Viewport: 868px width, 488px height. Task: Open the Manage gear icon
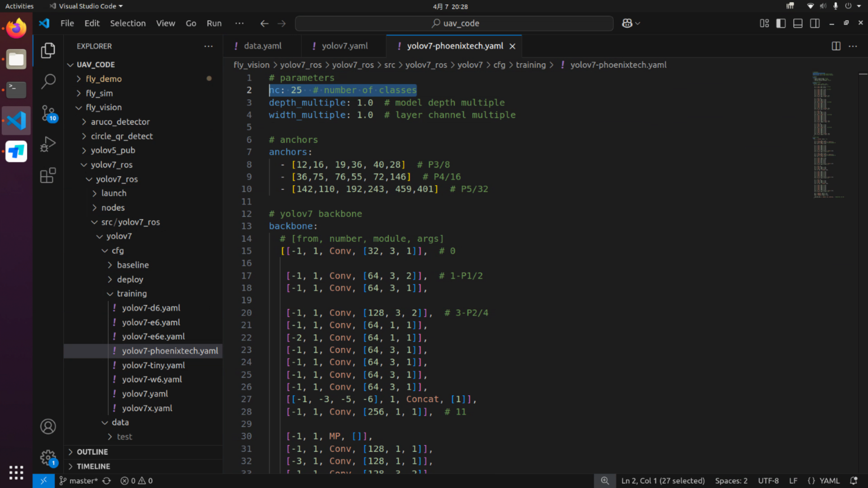pyautogui.click(x=48, y=458)
